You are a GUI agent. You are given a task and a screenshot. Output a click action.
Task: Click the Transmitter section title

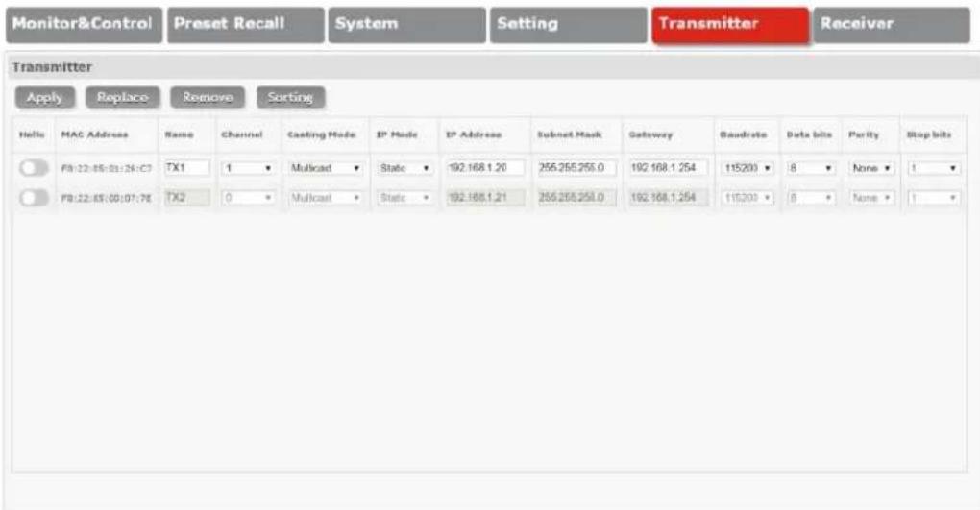(x=52, y=67)
